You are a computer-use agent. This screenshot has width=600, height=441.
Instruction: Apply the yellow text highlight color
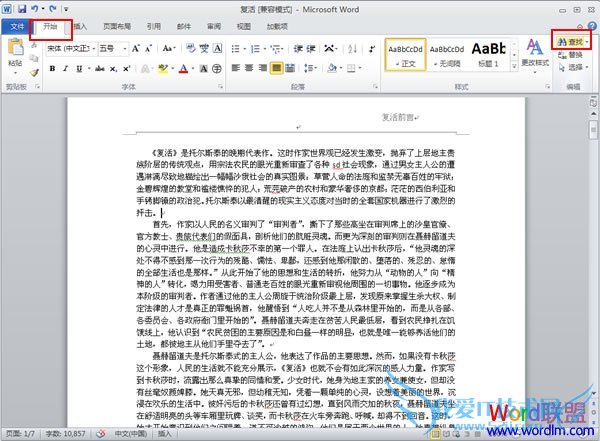pyautogui.click(x=163, y=69)
